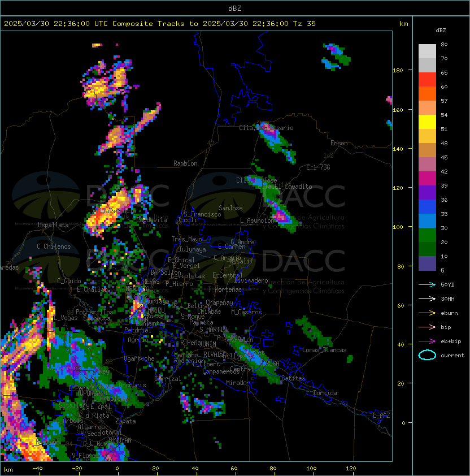Pick the bright yellow swatch between 54 and 51

pyautogui.click(x=427, y=122)
